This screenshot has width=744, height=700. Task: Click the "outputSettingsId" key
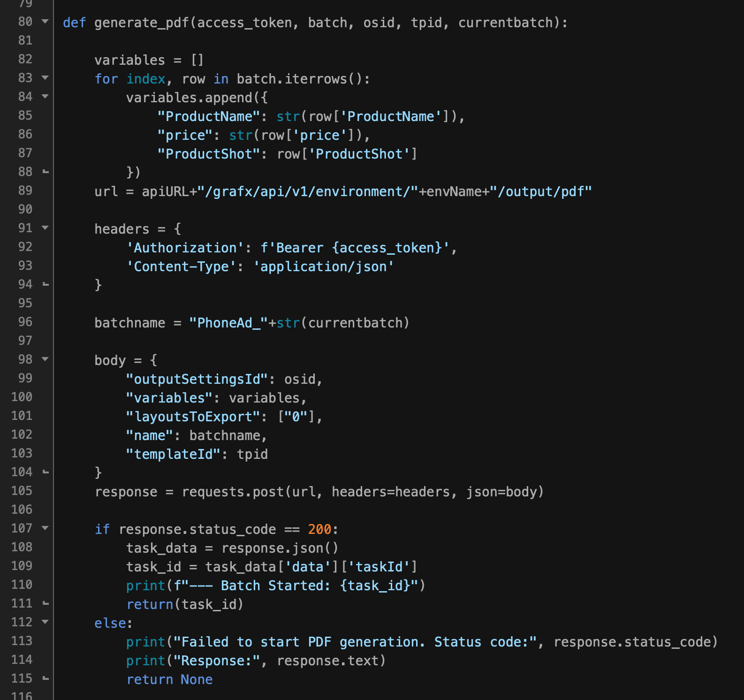[x=197, y=379]
